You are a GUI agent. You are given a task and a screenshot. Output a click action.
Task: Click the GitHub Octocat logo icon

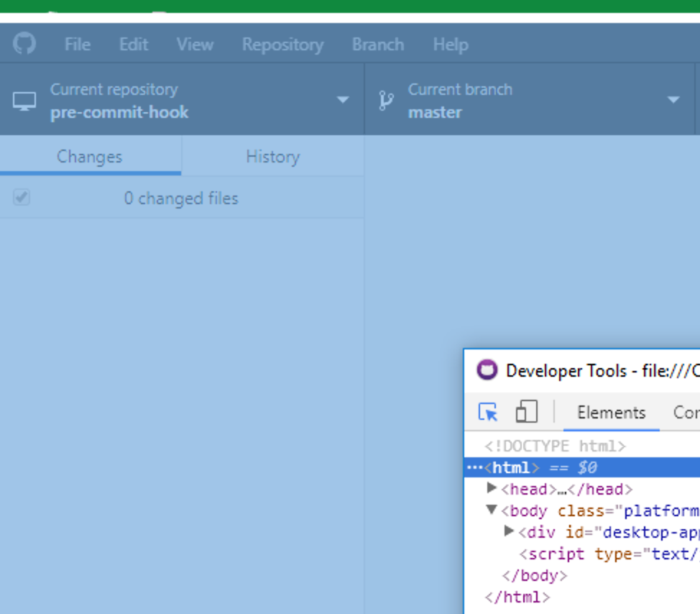pyautogui.click(x=24, y=43)
